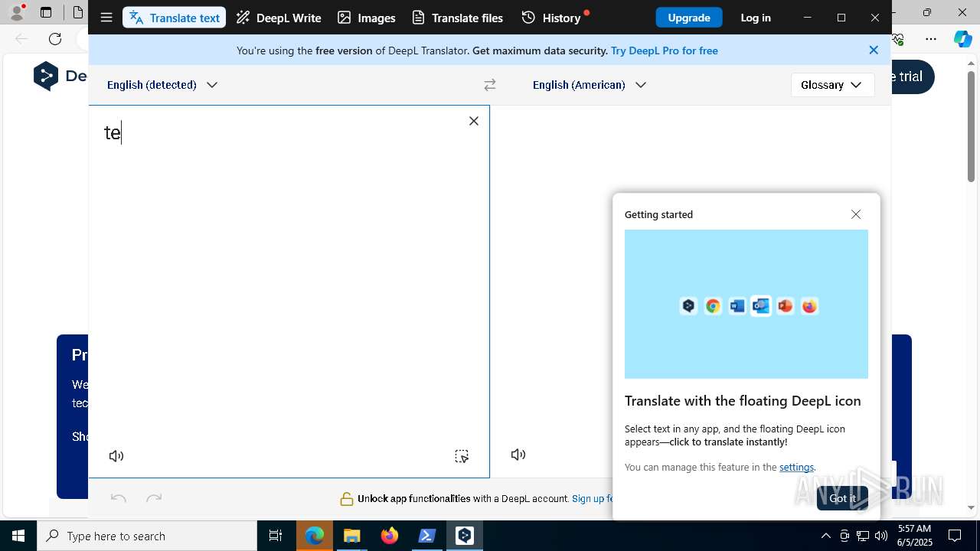Open notification center icon
This screenshot has width=980, height=551.
click(x=955, y=536)
